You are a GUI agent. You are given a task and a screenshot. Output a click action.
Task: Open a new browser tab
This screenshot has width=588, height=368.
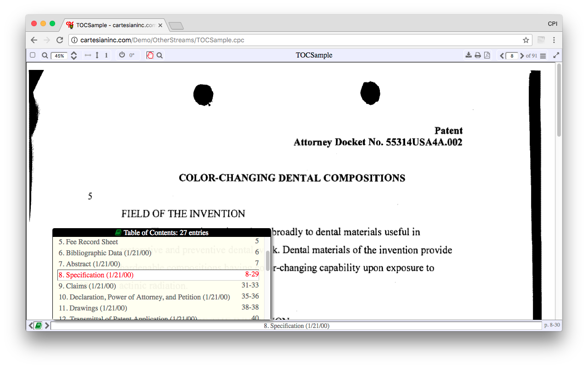(x=176, y=26)
